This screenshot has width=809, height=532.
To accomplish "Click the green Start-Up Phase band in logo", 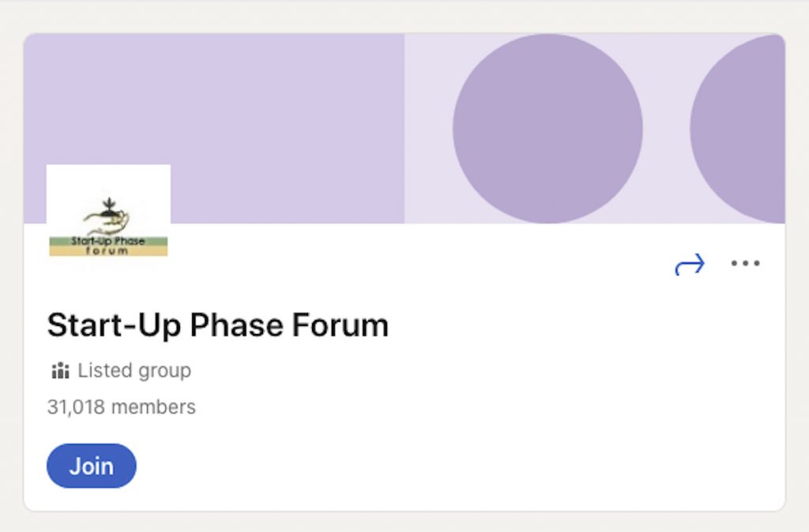I will (x=108, y=242).
